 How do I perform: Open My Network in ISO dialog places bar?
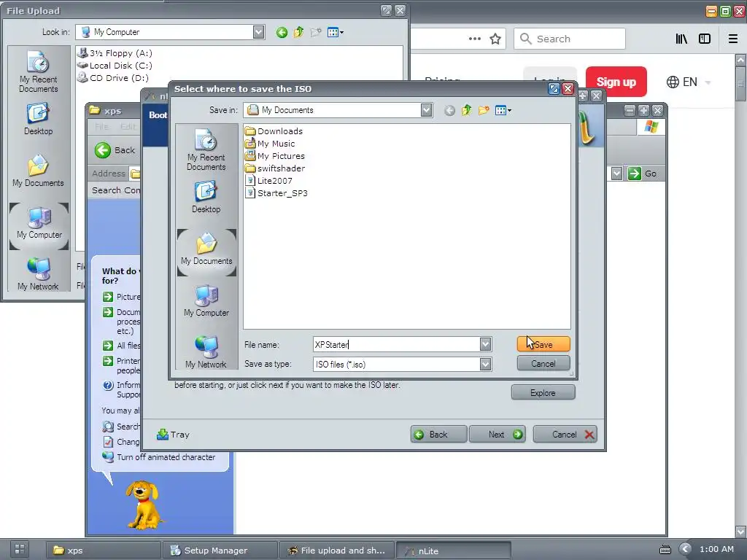[x=206, y=352]
